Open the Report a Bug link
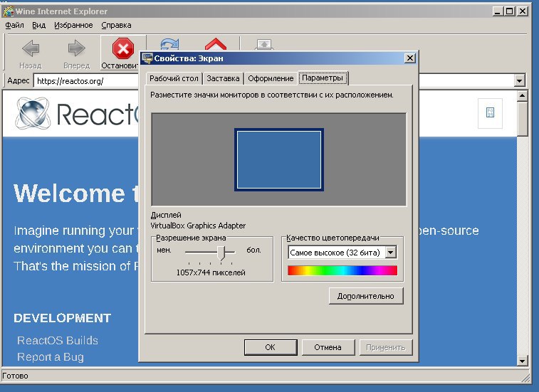This screenshot has width=539, height=392. click(x=51, y=357)
